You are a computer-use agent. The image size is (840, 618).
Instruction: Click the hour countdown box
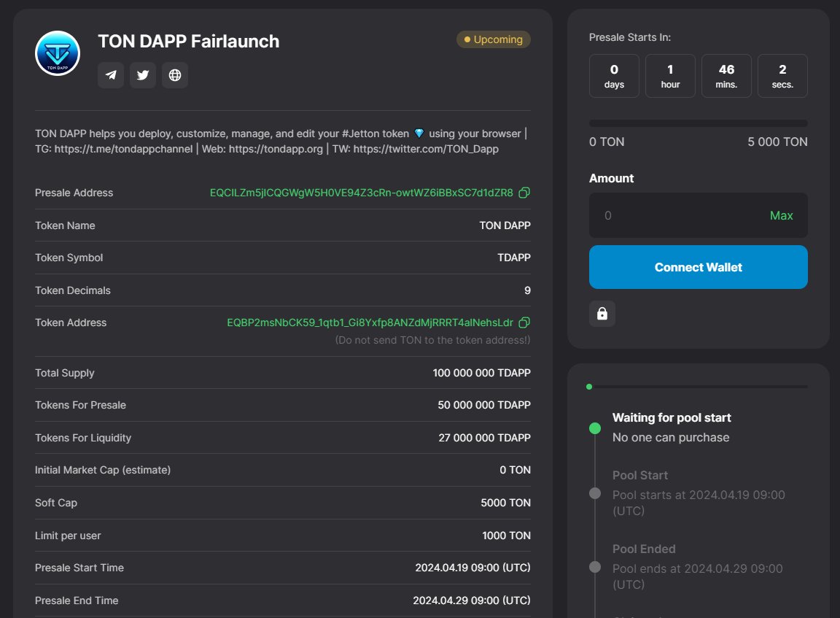click(670, 76)
